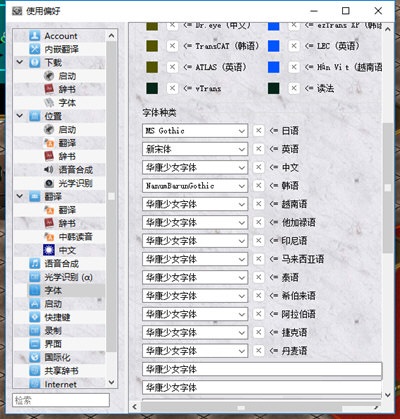The height and width of the screenshot is (419, 400).
Task: Pick the LEC (英语) blue color swatch
Action: tap(274, 46)
